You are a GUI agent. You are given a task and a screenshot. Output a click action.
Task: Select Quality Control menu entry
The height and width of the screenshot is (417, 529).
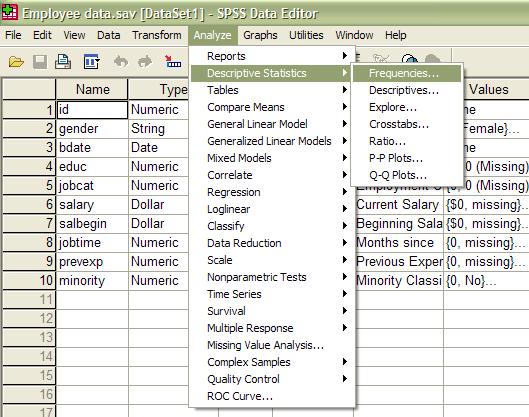272,379
